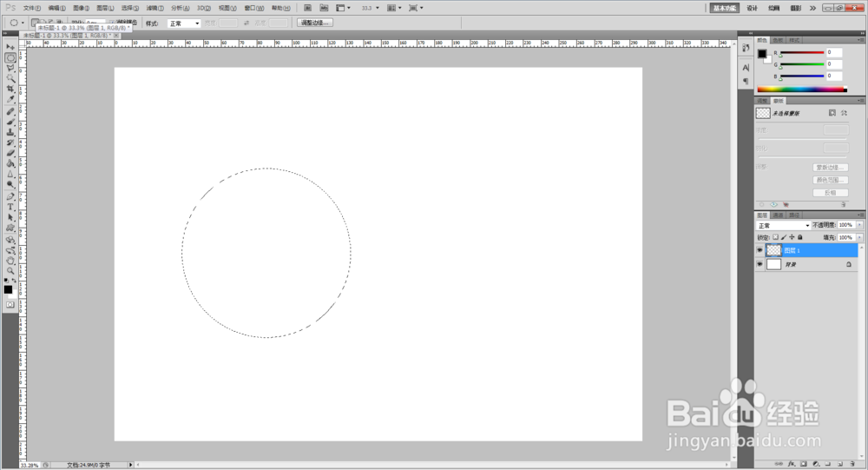Select the Clone Stamp tool
Screen dimensions: 868x470
point(10,132)
